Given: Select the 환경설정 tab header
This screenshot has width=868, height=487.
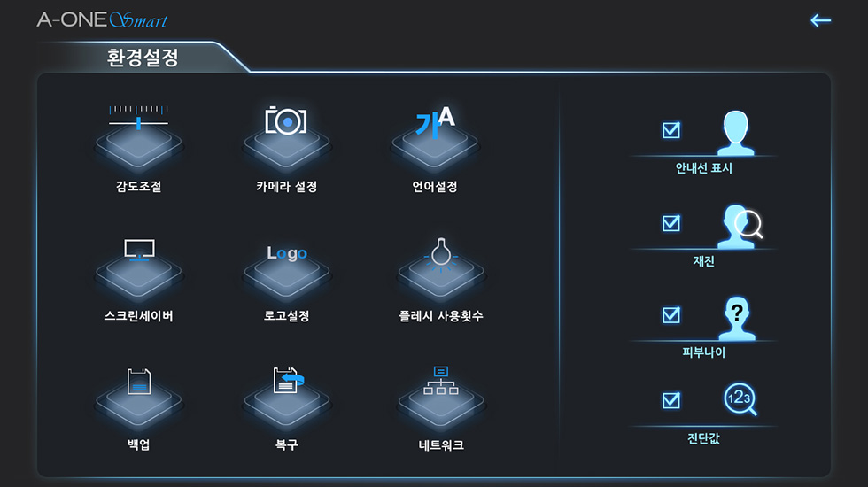Looking at the screenshot, I should click(143, 58).
